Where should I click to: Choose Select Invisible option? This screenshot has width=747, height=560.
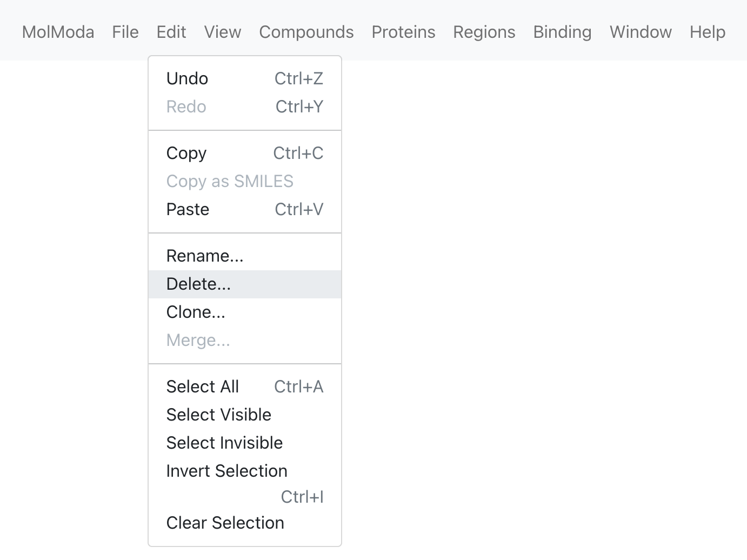245,443
